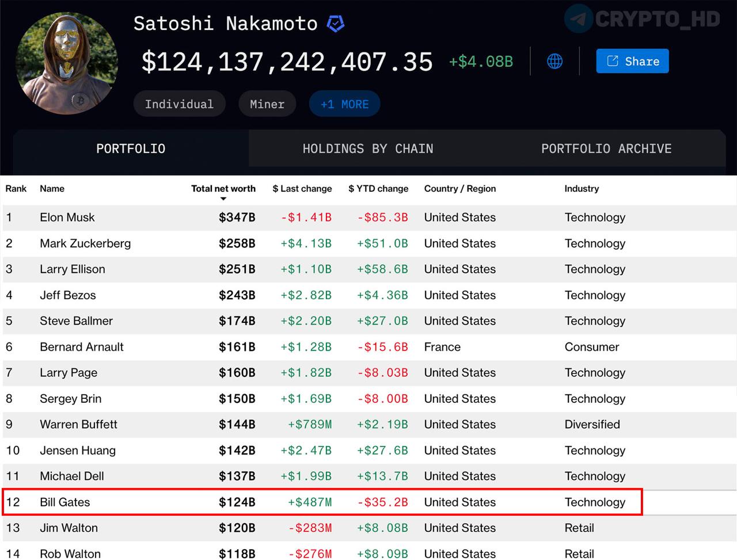This screenshot has height=560, width=737.
Task: Sort by $ YTD change column
Action: click(x=378, y=189)
